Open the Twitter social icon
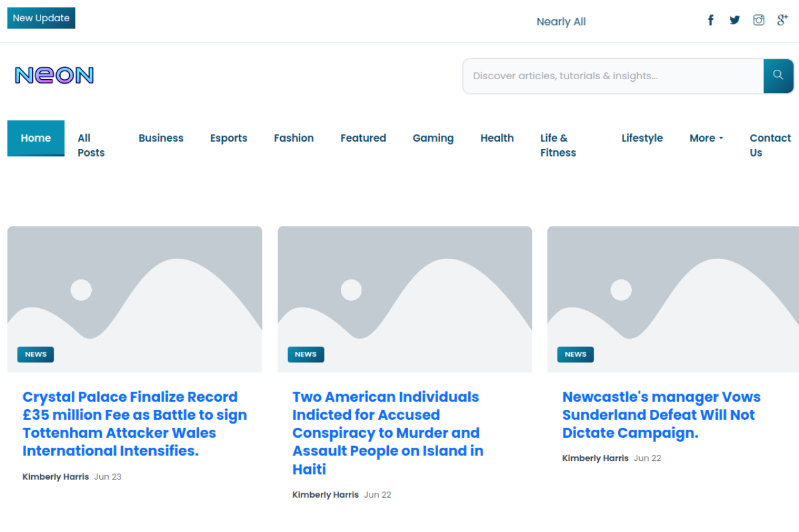This screenshot has height=532, width=799. coord(735,20)
